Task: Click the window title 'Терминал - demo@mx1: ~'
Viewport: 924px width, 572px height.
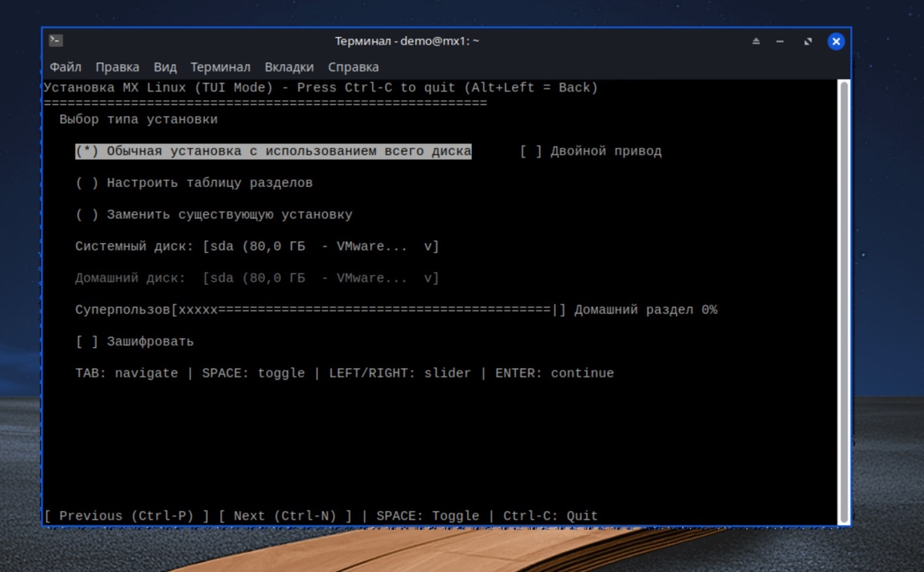Action: [407, 42]
